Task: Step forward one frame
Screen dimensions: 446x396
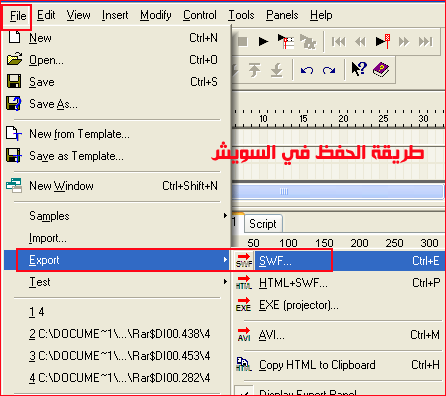Action: (x=404, y=42)
